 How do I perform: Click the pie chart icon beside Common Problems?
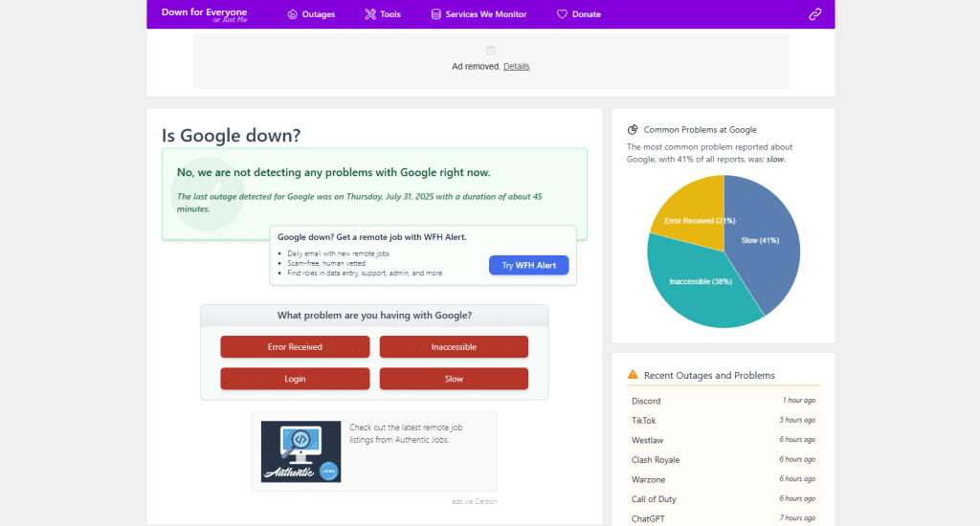click(633, 129)
